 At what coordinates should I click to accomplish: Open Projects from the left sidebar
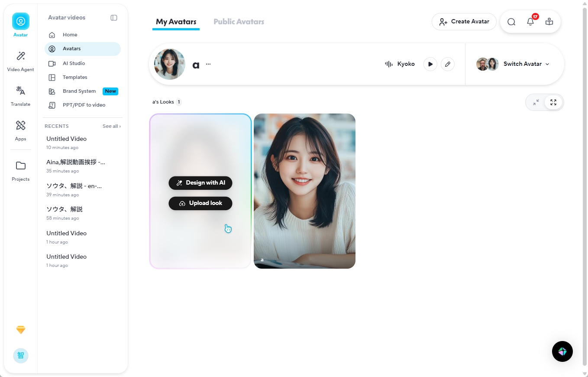click(20, 170)
